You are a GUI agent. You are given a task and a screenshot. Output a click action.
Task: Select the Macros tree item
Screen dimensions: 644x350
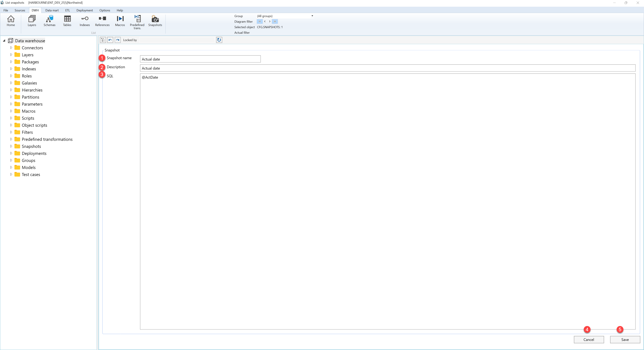[x=29, y=111]
